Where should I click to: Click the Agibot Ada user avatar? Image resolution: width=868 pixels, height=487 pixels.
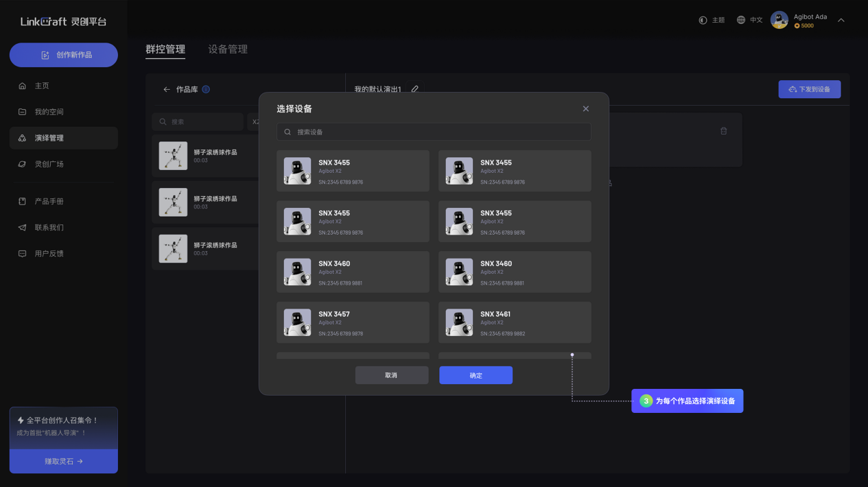click(x=779, y=21)
